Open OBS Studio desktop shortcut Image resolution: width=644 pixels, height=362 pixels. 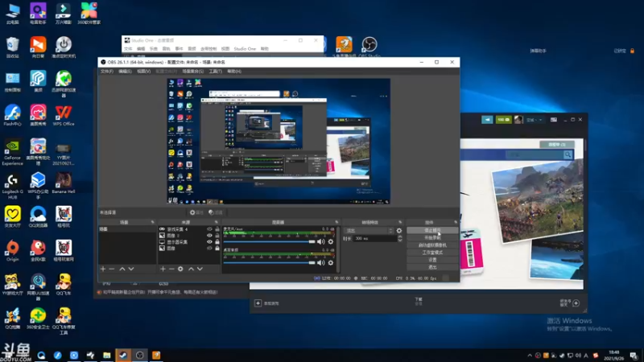coord(369,47)
